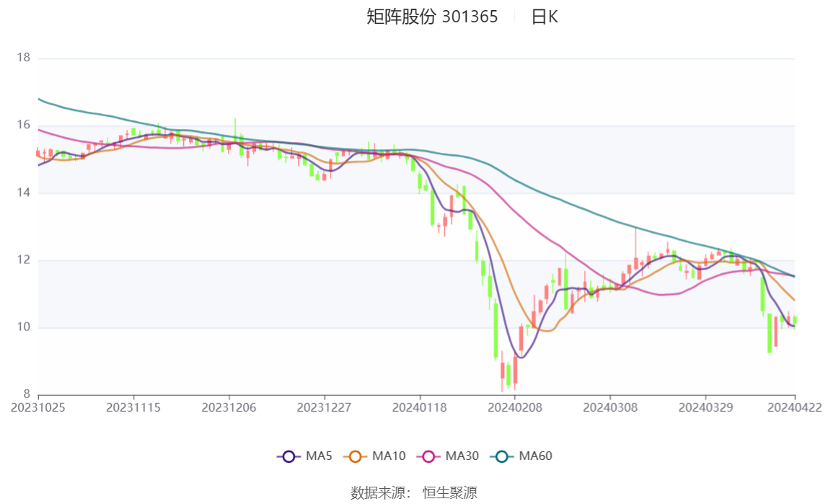Select the 8 price label on y-axis
The image size is (828, 504).
tap(27, 394)
